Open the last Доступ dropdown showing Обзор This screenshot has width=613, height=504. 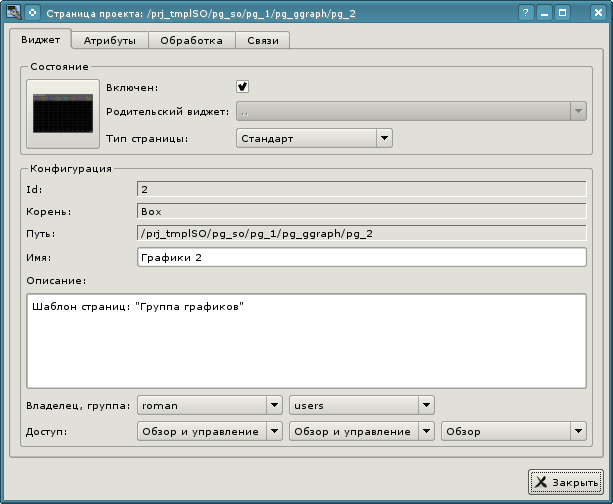tap(513, 431)
